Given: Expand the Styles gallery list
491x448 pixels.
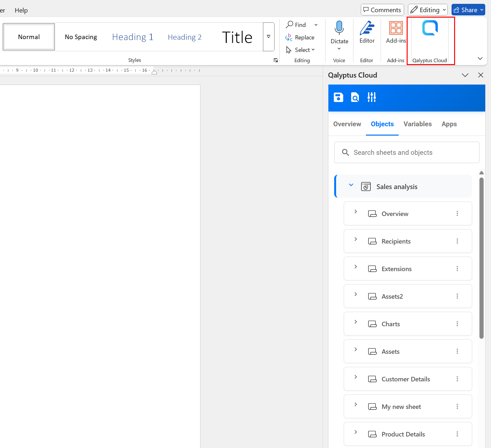Looking at the screenshot, I should [268, 37].
